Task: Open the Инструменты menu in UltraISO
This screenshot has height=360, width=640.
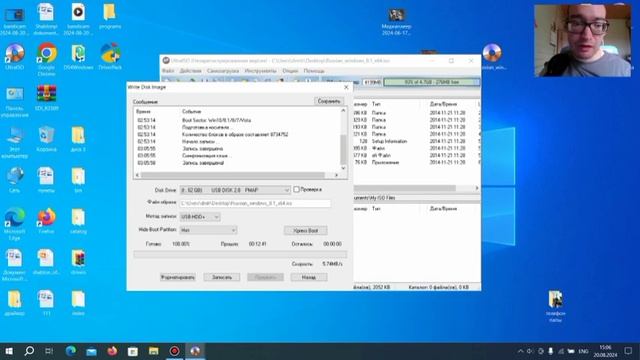Action: point(260,71)
